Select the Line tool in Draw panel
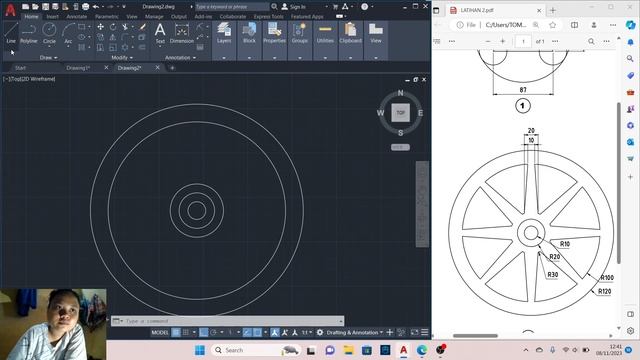The width and height of the screenshot is (640, 360). (11, 33)
